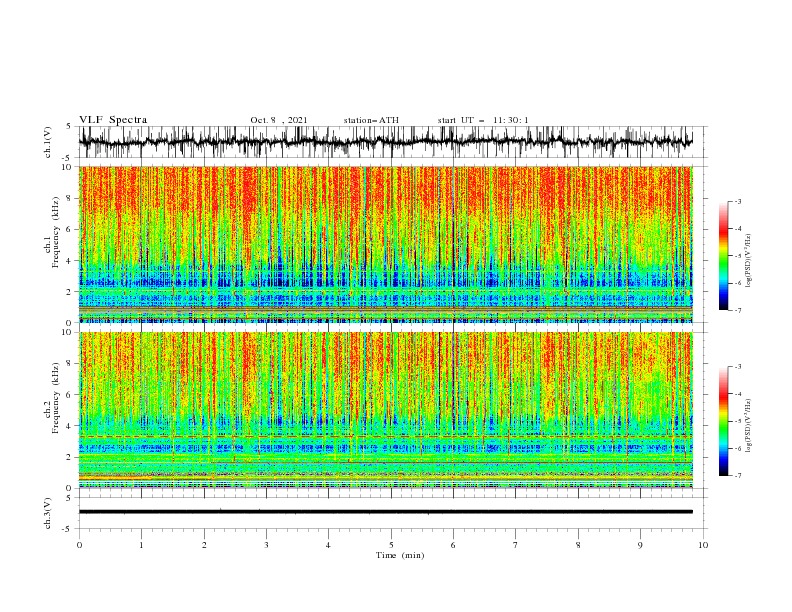This screenshot has height=612, width=792.
Task: Click the "-3" label on ch.1 colorbar
Action: (738, 201)
